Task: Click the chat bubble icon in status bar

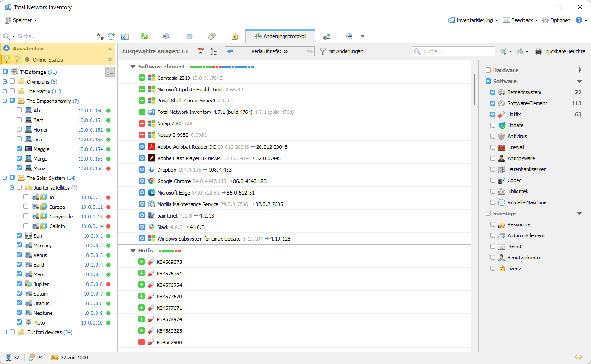Action: pos(579,358)
